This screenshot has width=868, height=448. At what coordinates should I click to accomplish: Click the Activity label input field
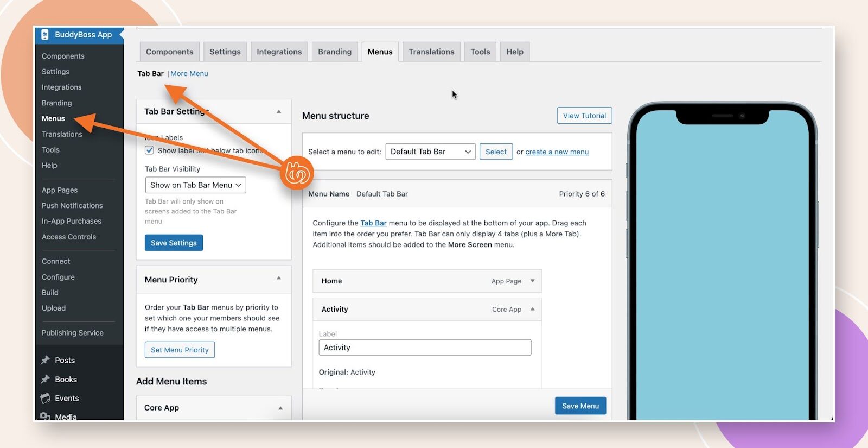click(x=425, y=348)
